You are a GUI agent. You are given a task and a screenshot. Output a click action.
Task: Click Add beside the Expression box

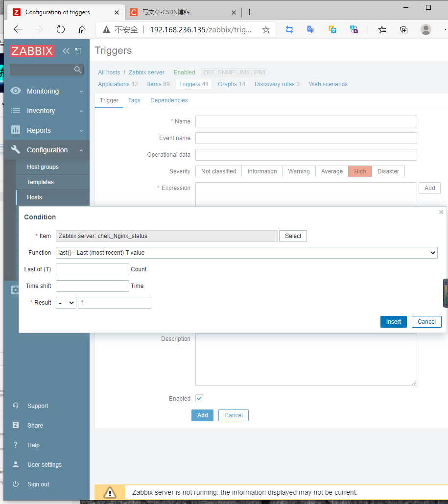point(430,188)
